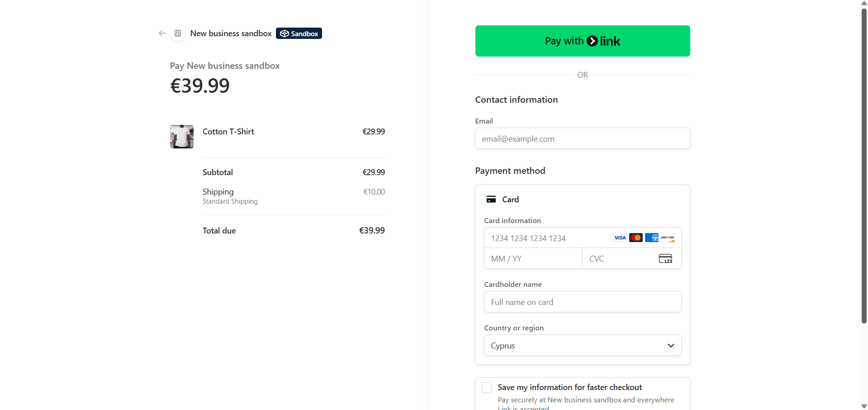
Task: Focus the card number field
Action: (x=543, y=238)
